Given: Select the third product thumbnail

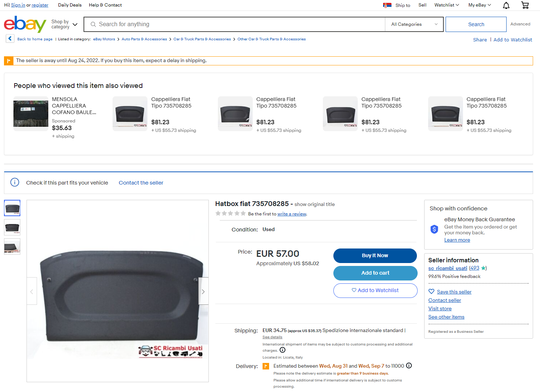Looking at the screenshot, I should click(12, 246).
